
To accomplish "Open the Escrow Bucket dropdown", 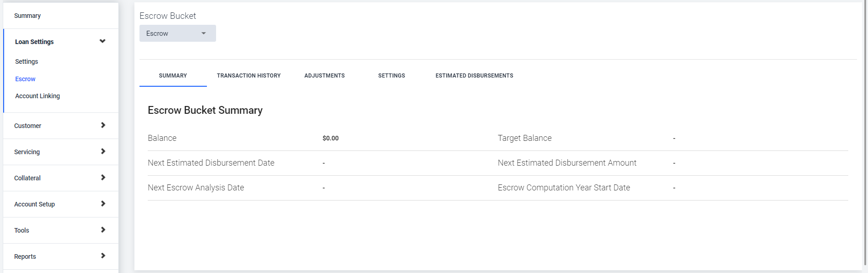I will [178, 33].
